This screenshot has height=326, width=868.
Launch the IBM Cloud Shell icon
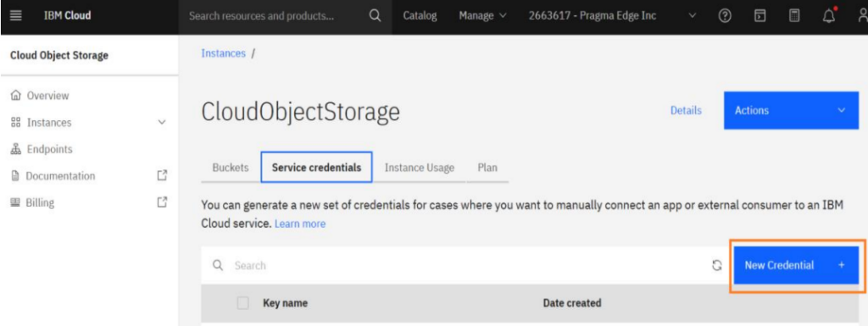(x=760, y=17)
